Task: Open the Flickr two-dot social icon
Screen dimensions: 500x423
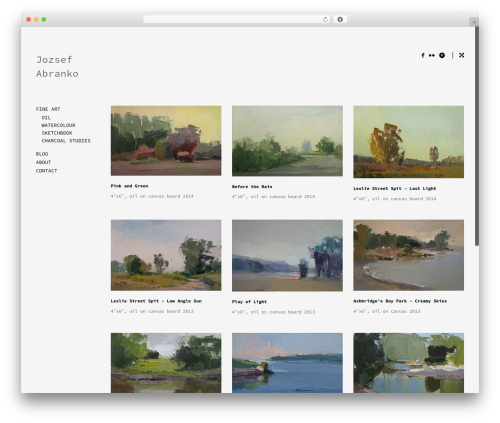Action: 432,55
